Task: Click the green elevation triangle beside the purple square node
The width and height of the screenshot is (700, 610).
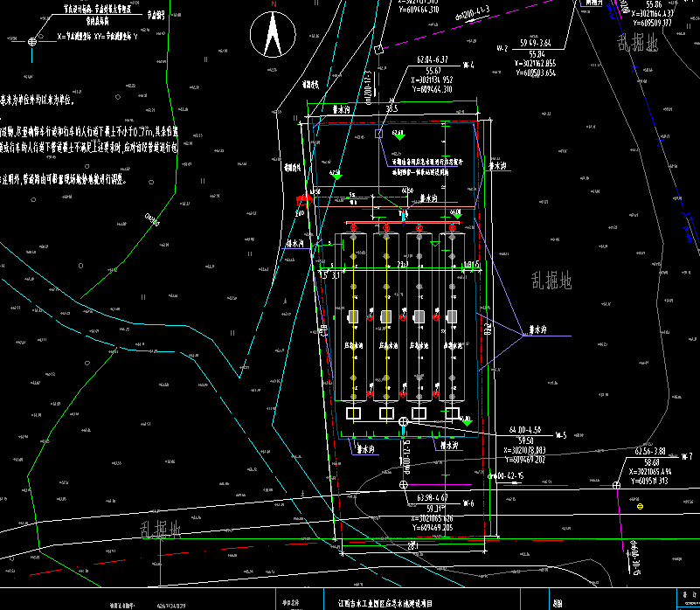Action: [x=399, y=137]
